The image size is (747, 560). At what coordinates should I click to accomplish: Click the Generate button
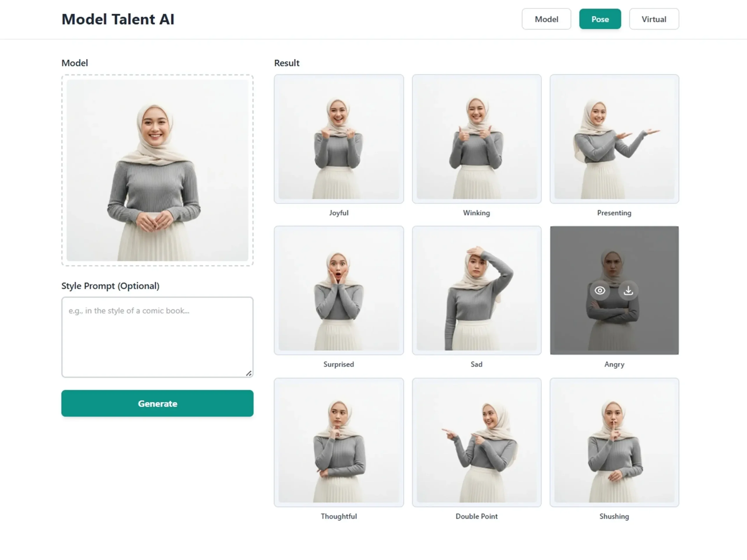point(157,403)
